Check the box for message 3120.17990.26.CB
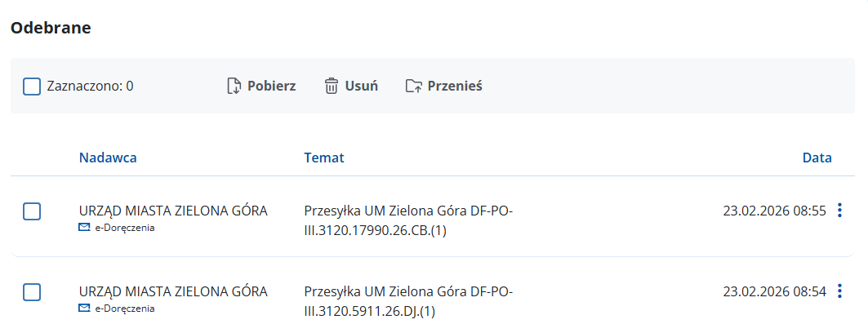This screenshot has width=868, height=333. click(32, 211)
